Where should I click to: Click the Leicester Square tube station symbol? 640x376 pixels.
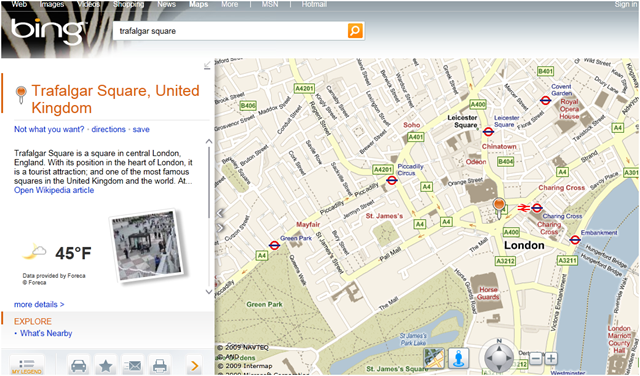[488, 131]
